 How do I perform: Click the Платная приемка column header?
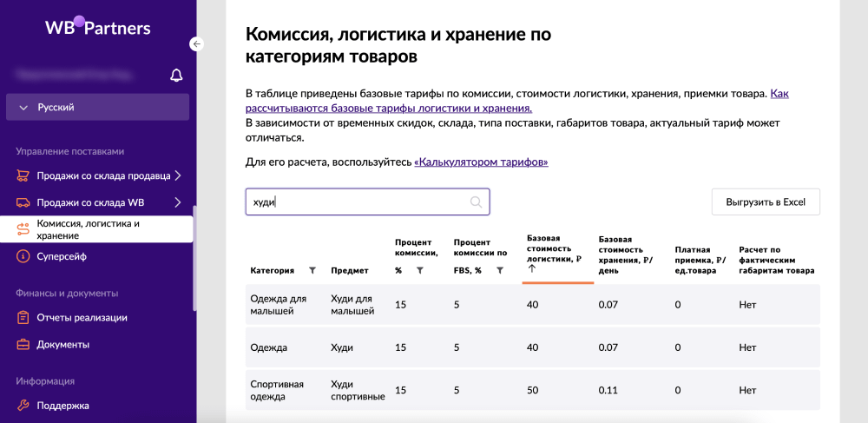pyautogui.click(x=699, y=261)
